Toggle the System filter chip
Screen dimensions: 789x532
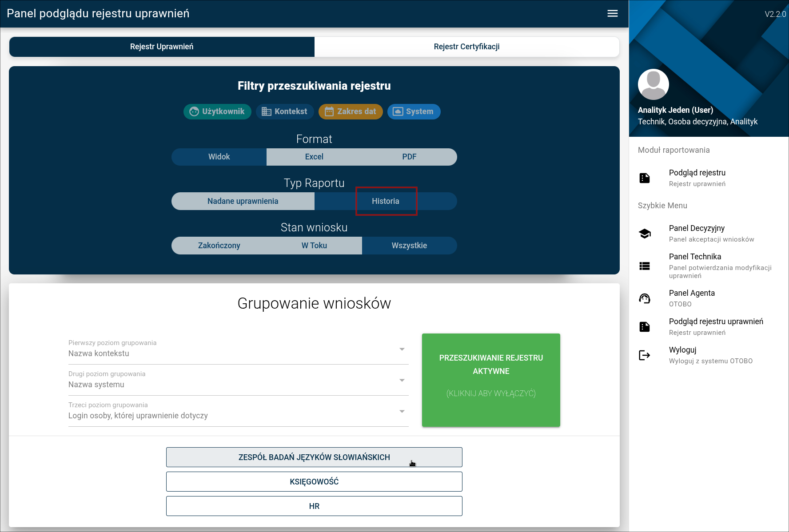414,111
